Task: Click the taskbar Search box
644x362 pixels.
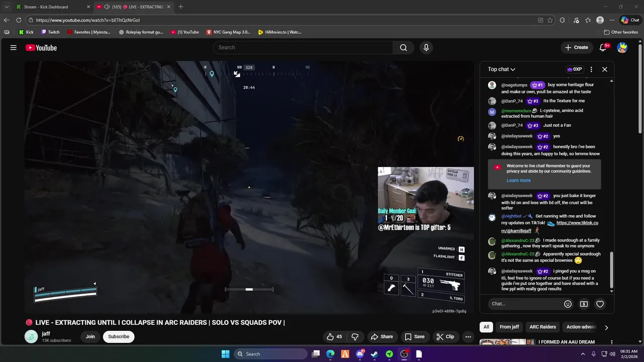Action: click(271, 354)
